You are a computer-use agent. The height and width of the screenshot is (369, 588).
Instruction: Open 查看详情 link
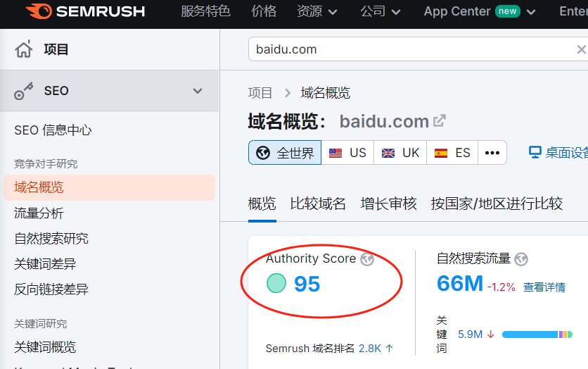point(544,287)
